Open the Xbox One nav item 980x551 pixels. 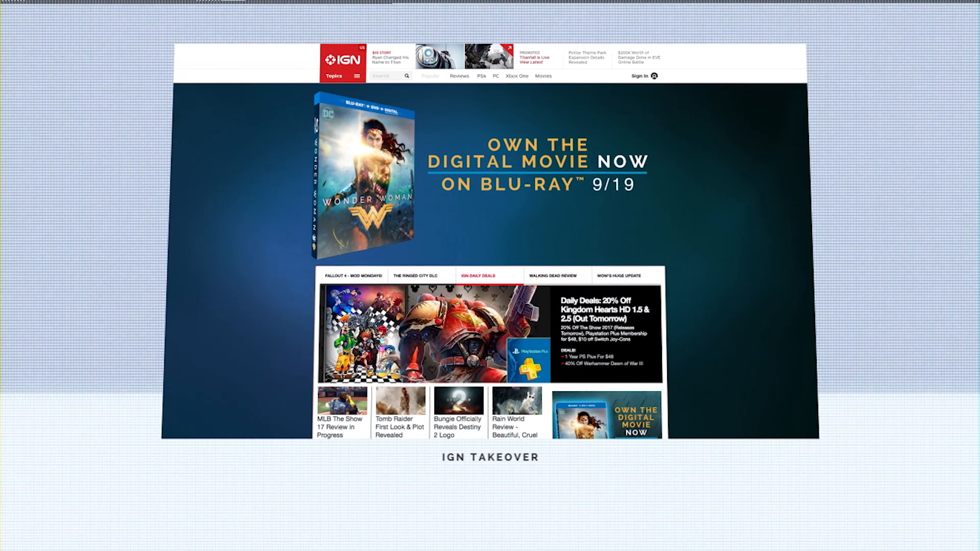tap(517, 76)
